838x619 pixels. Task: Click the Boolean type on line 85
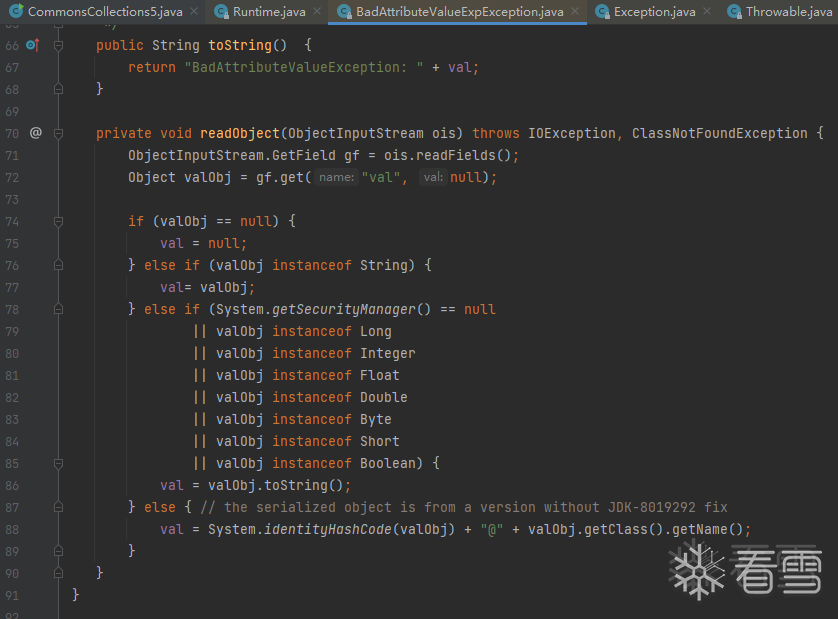(x=387, y=463)
